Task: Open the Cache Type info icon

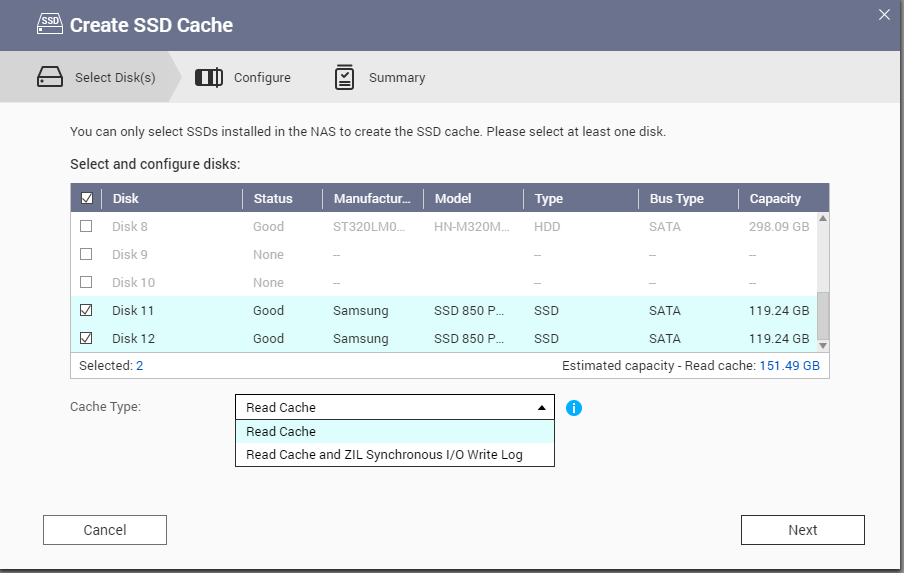Action: (x=574, y=408)
